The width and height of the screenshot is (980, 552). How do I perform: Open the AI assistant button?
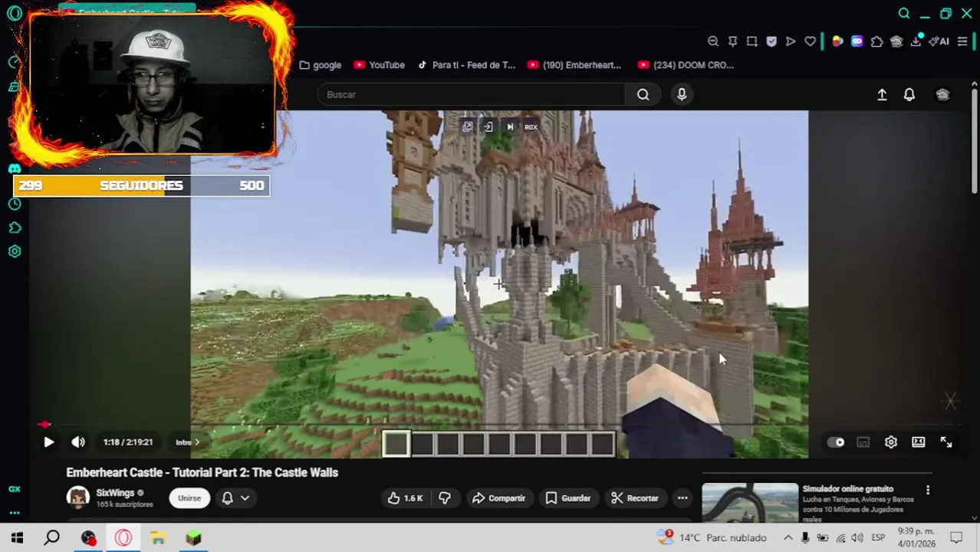click(x=939, y=41)
